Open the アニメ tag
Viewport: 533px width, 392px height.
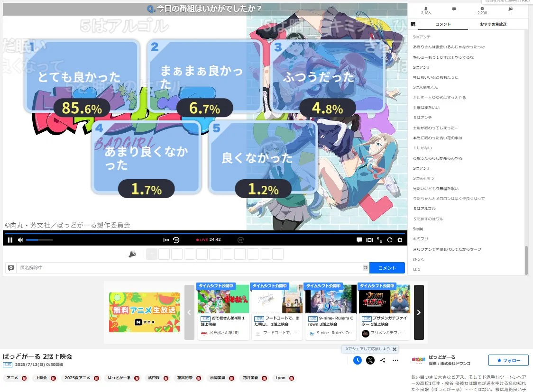point(12,378)
